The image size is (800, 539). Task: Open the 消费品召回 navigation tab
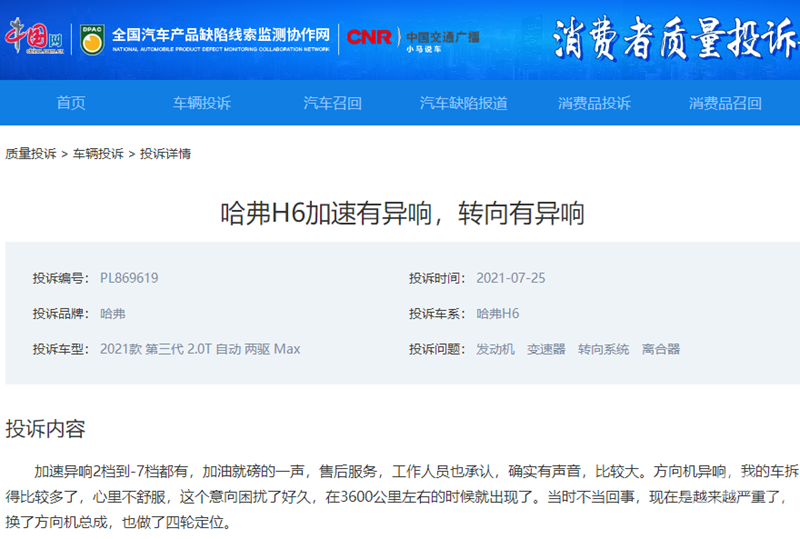(x=725, y=103)
